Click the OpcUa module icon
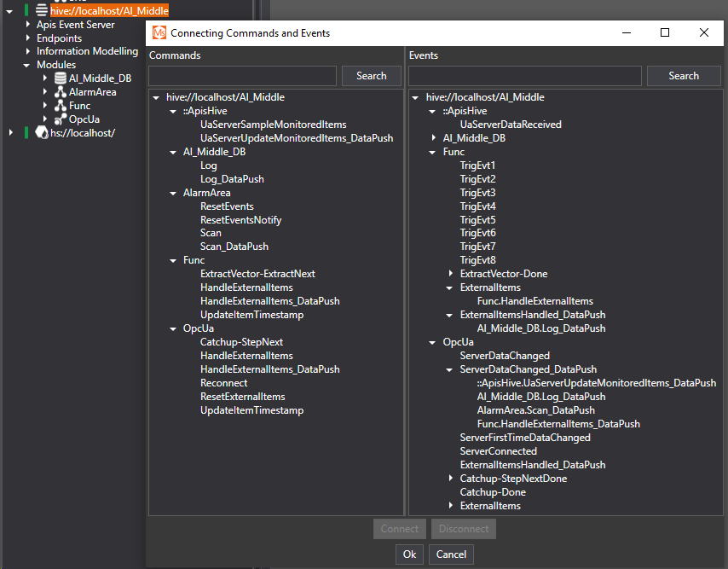 [x=61, y=119]
